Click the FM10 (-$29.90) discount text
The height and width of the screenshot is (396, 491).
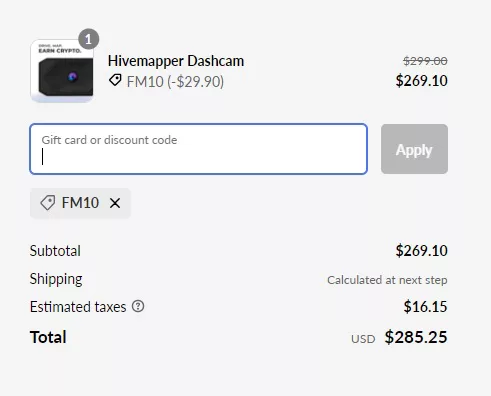(x=175, y=82)
